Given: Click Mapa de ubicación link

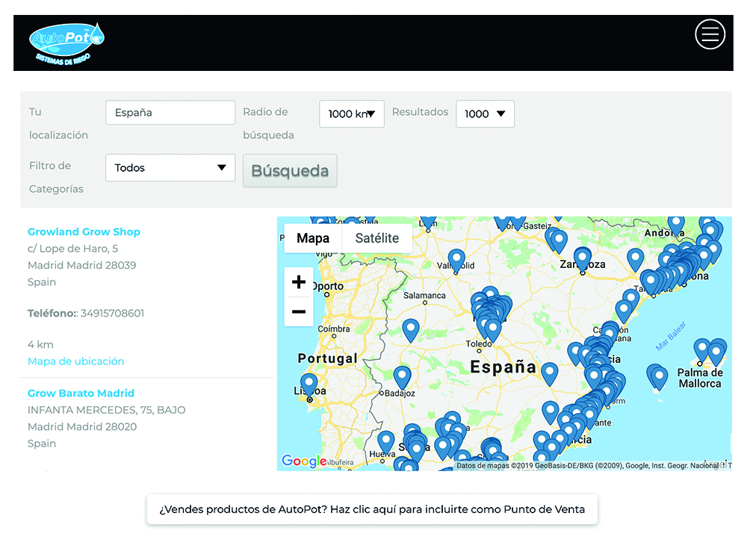Looking at the screenshot, I should click(76, 361).
